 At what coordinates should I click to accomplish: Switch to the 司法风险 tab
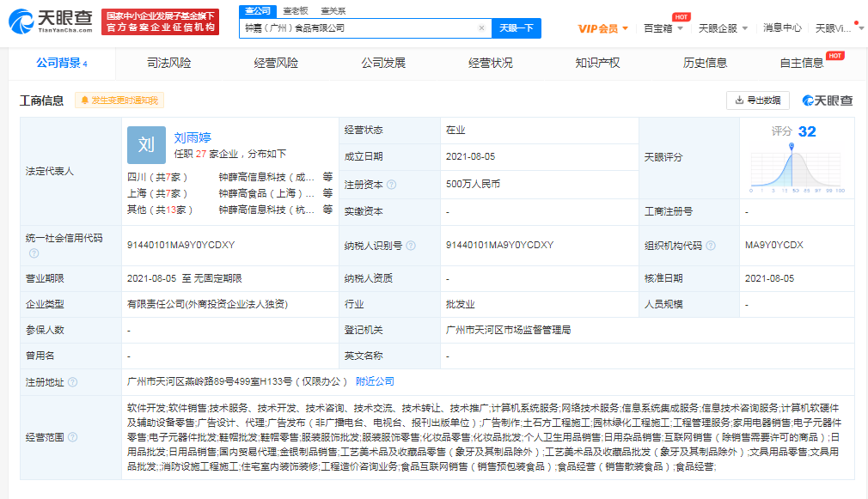169,63
